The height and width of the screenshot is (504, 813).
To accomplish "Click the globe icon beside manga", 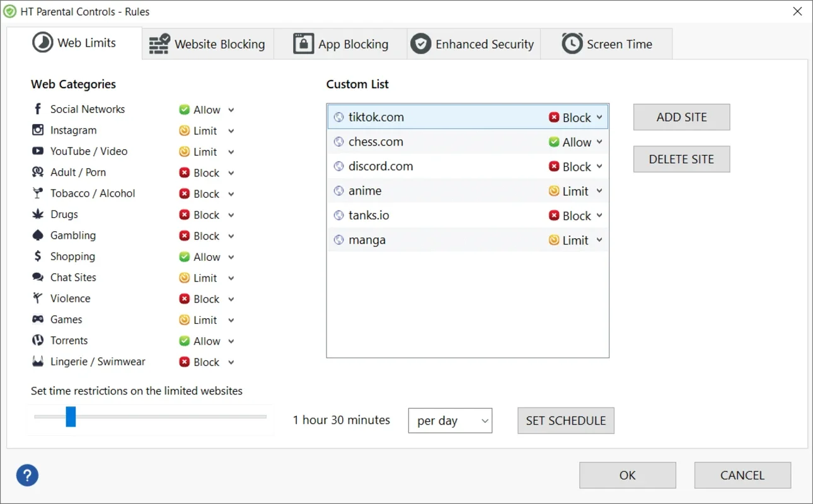I will click(339, 240).
